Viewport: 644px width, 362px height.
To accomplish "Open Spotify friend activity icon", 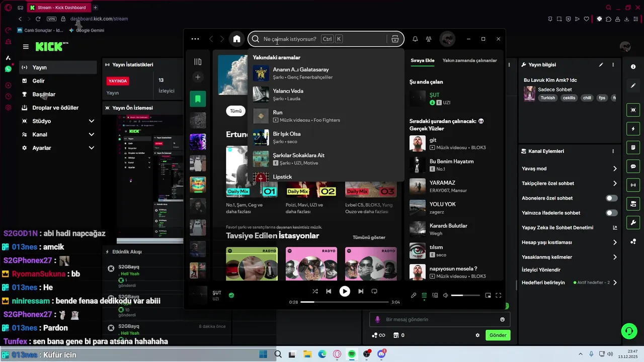I will 429,39.
